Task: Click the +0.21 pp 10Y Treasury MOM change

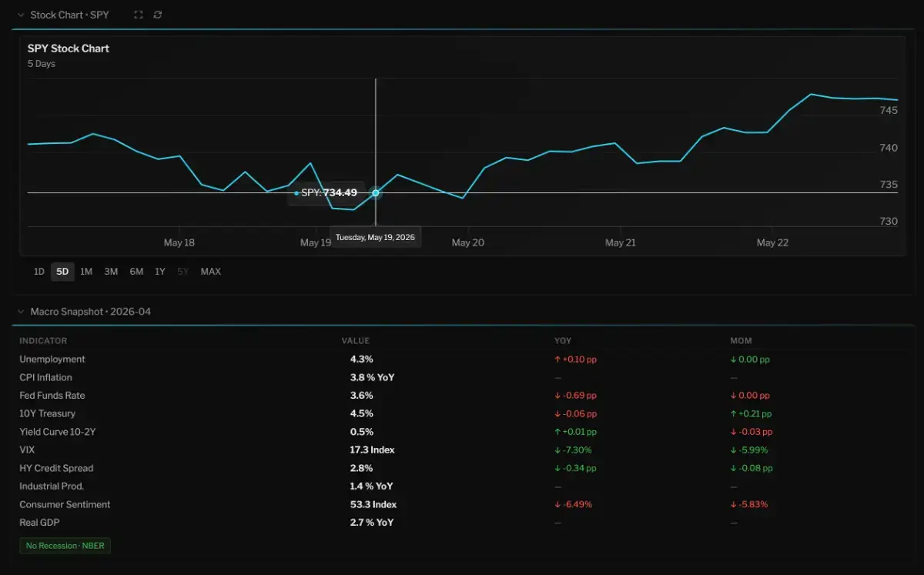Action: 751,414
